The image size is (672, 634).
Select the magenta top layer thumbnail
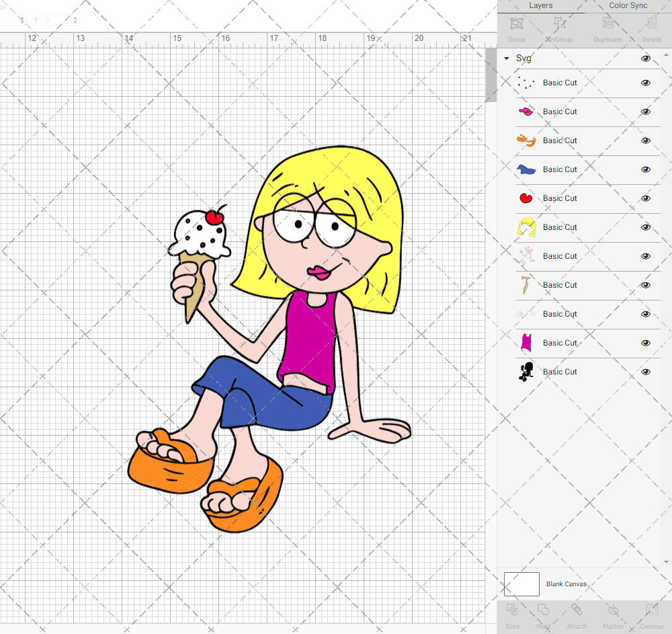526,343
